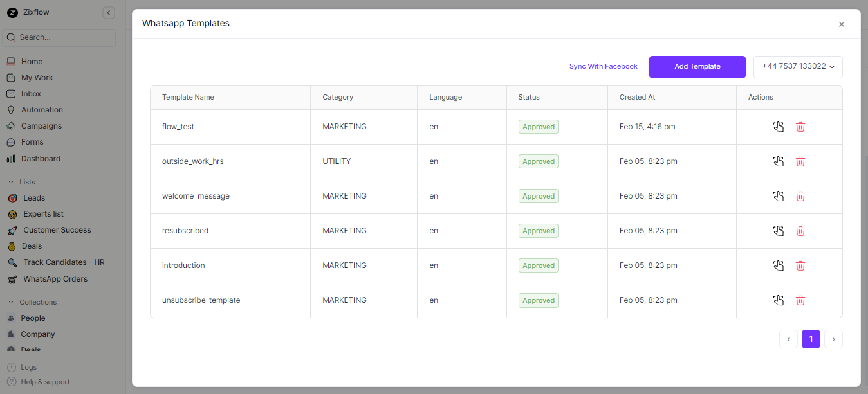Open Logs at the bottom of sidebar
868x394 pixels.
pos(28,366)
